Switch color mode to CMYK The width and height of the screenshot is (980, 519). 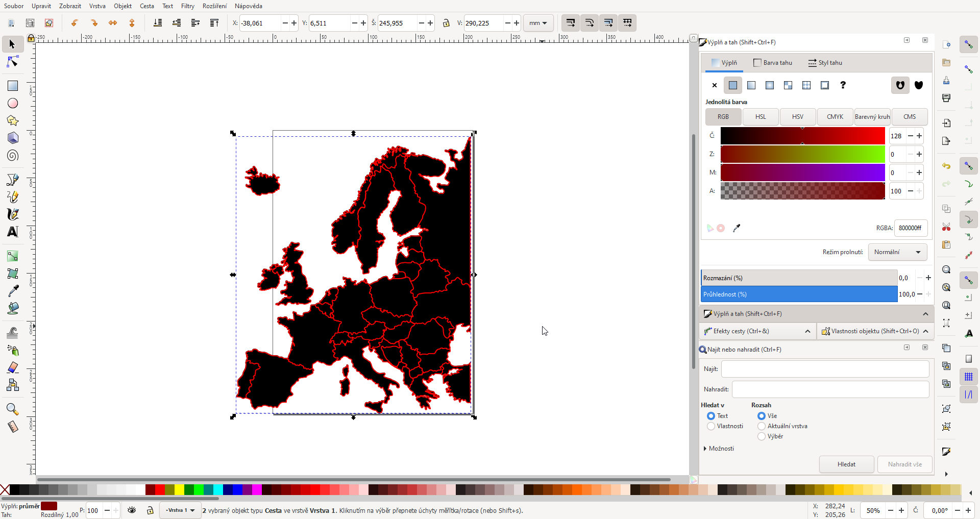[835, 117]
